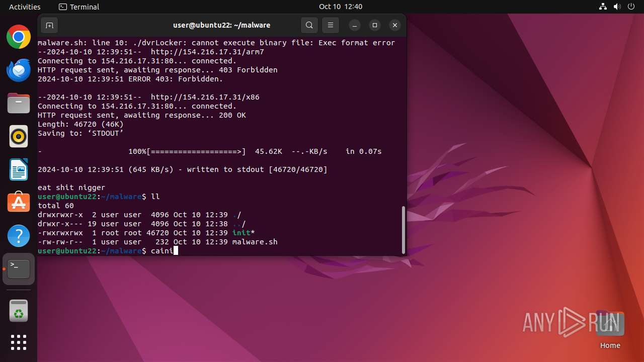Screen dimensions: 644x362
Task: Click the 'Saving to: STDOUT' line
Action: pyautogui.click(x=80, y=133)
